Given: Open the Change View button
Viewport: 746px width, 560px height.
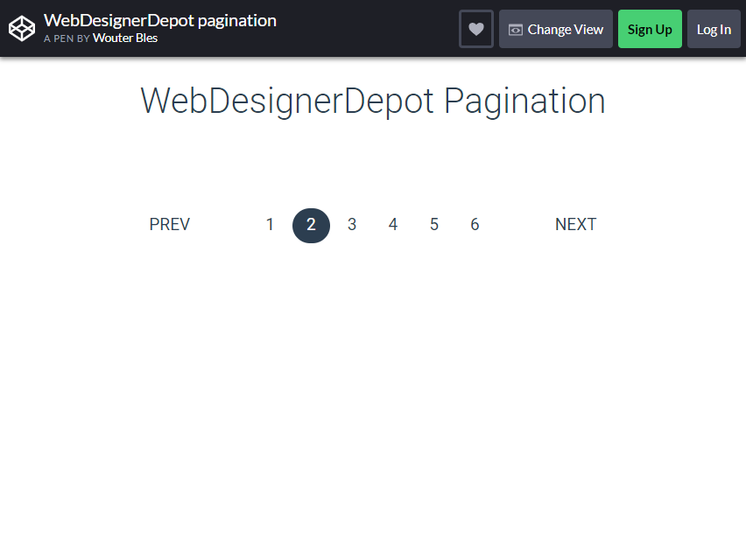Looking at the screenshot, I should pyautogui.click(x=556, y=29).
